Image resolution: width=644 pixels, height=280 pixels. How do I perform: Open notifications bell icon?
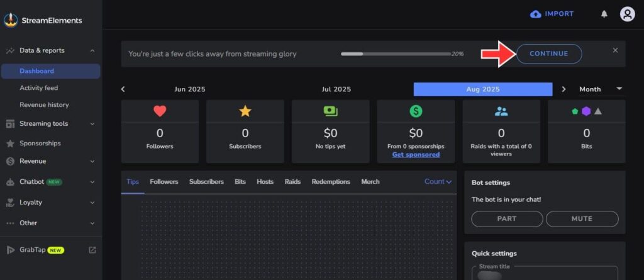pyautogui.click(x=604, y=14)
